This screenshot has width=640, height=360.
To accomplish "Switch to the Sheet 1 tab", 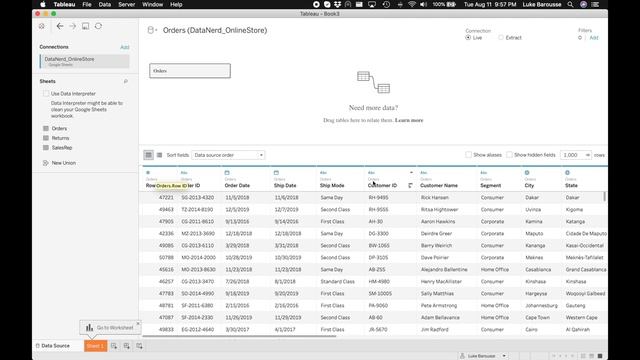I will pos(96,346).
